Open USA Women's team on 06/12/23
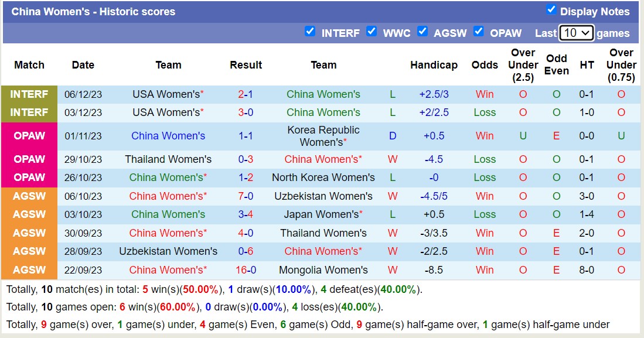This screenshot has width=644, height=338. coord(166,94)
